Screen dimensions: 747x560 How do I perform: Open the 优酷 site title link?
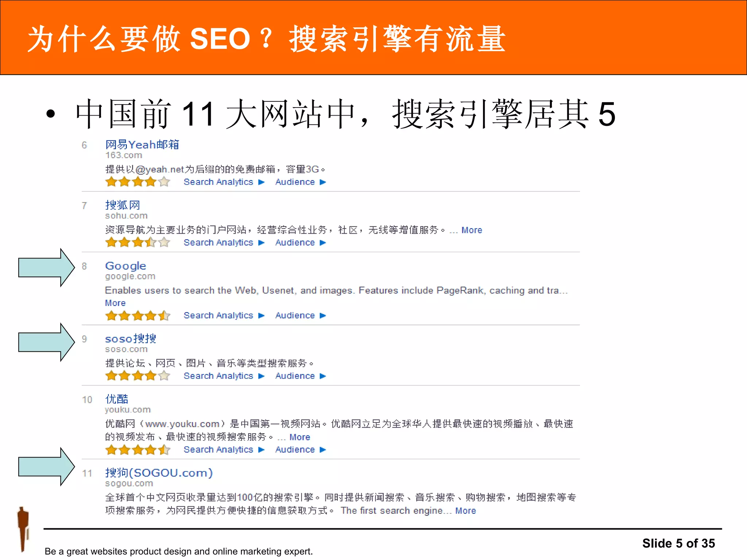pyautogui.click(x=117, y=399)
